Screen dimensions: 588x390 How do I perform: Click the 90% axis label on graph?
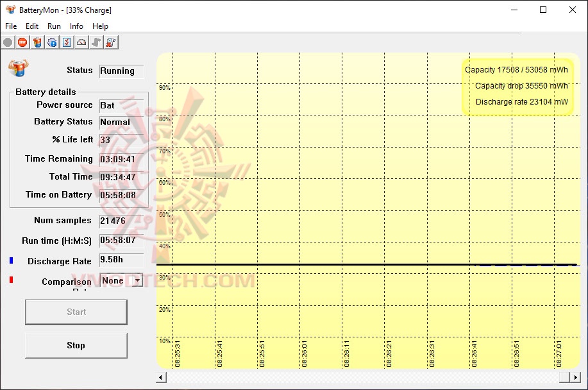[165, 87]
